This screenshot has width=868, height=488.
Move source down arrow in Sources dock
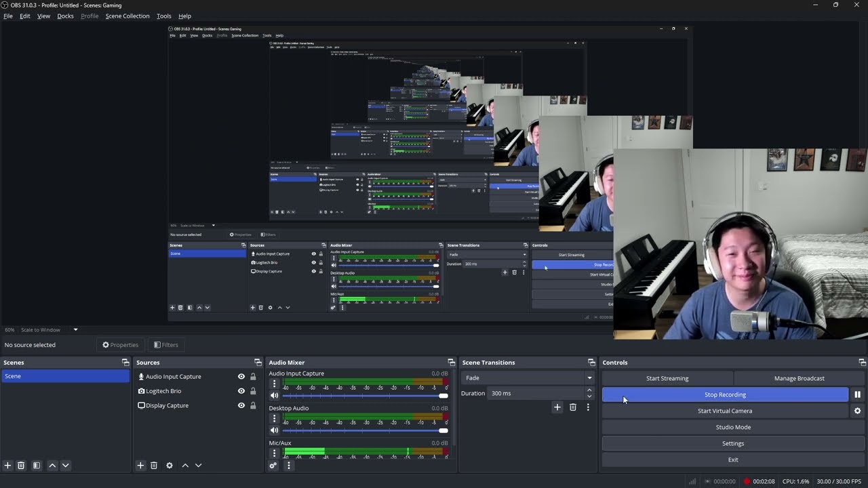pyautogui.click(x=198, y=466)
